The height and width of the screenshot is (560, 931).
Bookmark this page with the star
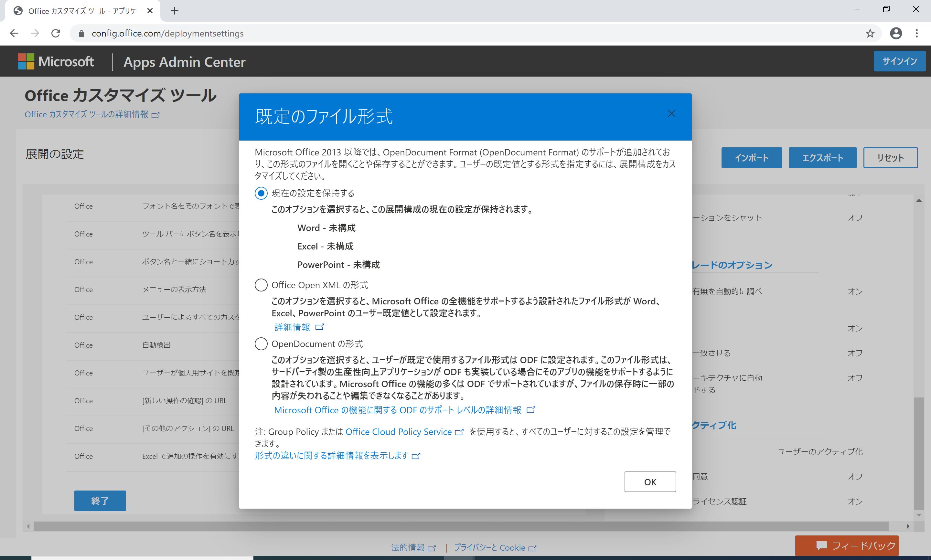pos(870,34)
